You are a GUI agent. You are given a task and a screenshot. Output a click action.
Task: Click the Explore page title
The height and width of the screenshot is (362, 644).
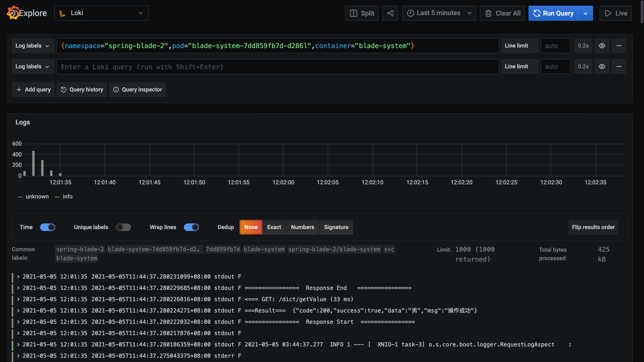click(33, 13)
